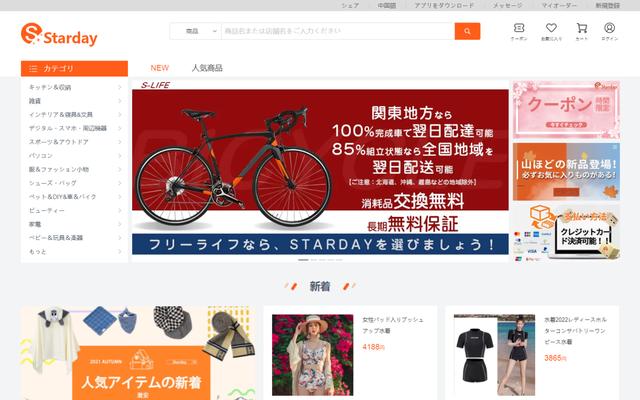Click the Starday logo
This screenshot has width=640, height=400.
click(x=59, y=34)
